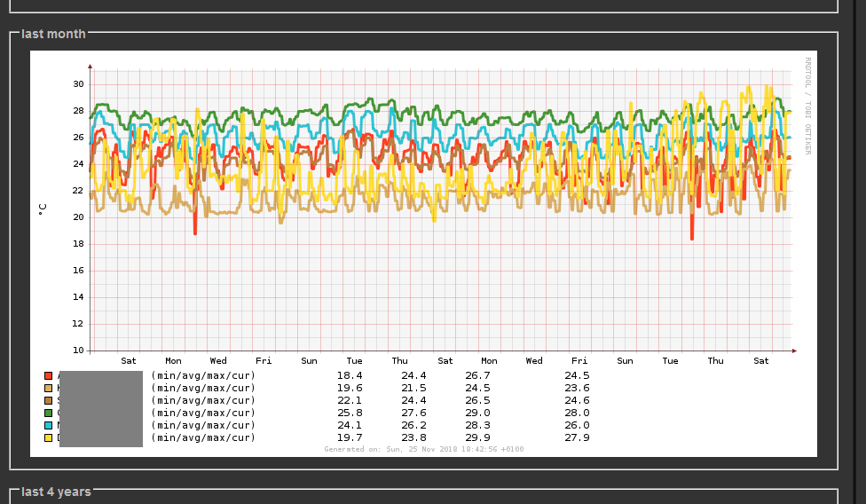Click the green legend color square

(49, 413)
